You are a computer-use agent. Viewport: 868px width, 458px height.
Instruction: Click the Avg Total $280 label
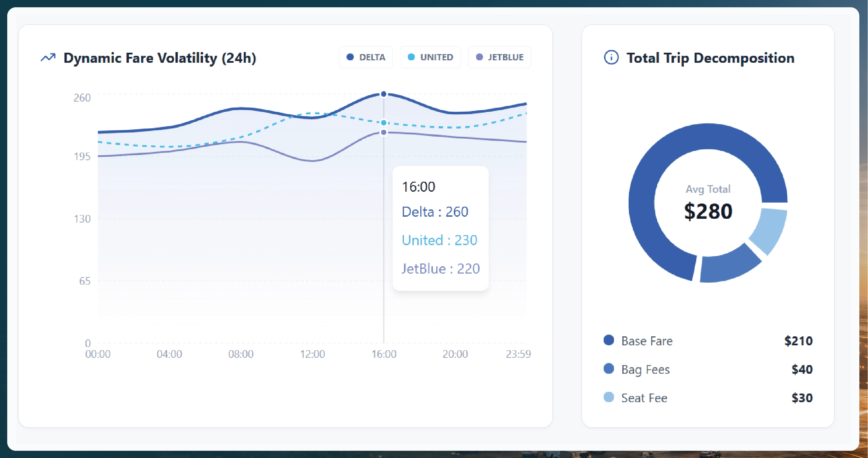pyautogui.click(x=709, y=205)
